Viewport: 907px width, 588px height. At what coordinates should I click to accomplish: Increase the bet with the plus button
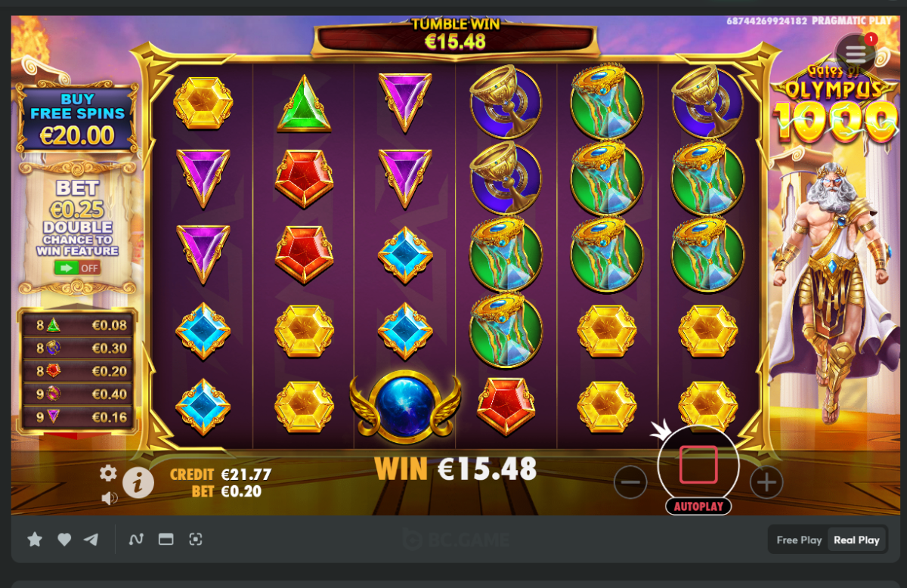(766, 481)
